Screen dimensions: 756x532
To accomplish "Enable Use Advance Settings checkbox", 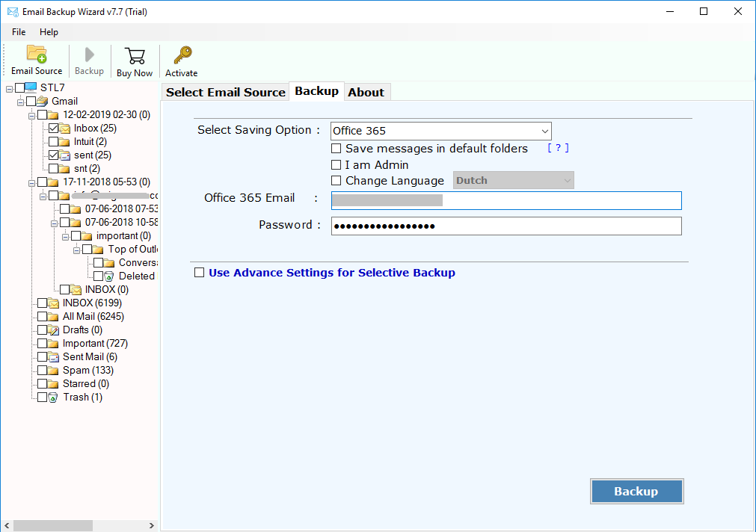I will click(199, 273).
